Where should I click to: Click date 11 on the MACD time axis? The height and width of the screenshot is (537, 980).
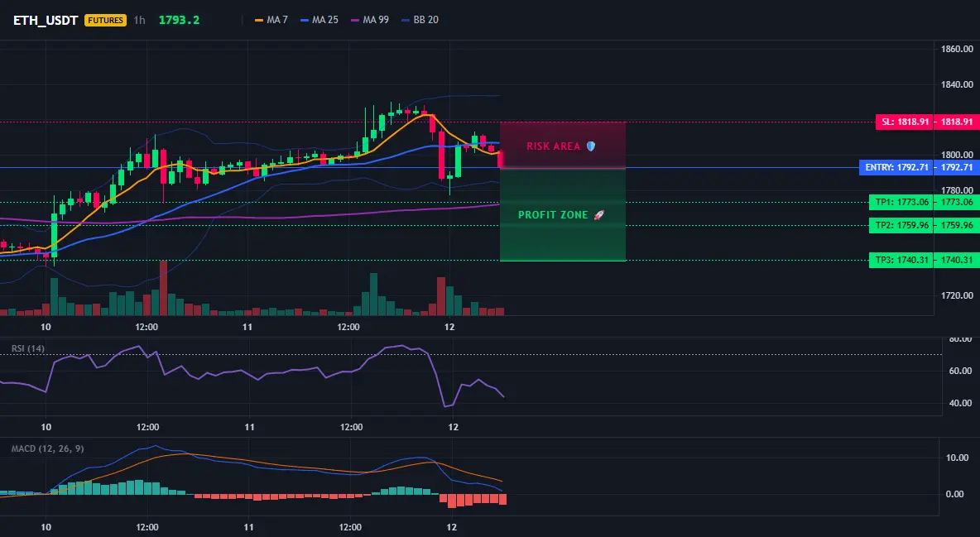[x=249, y=527]
